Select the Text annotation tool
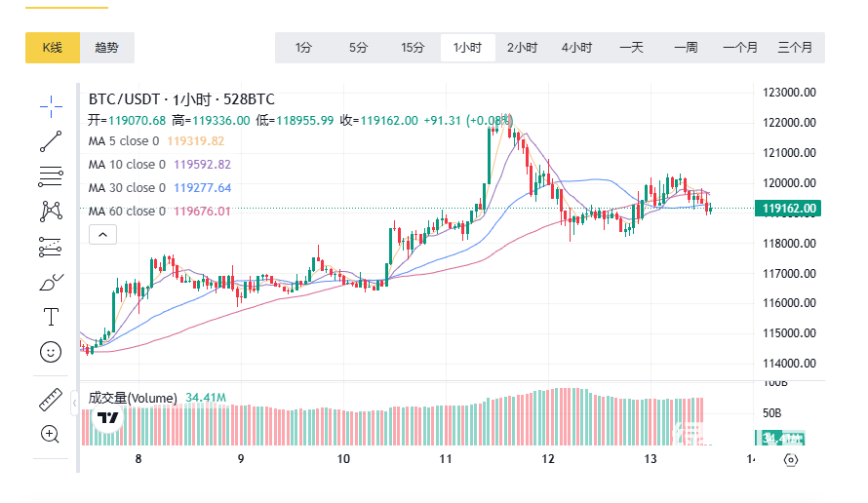 (51, 317)
